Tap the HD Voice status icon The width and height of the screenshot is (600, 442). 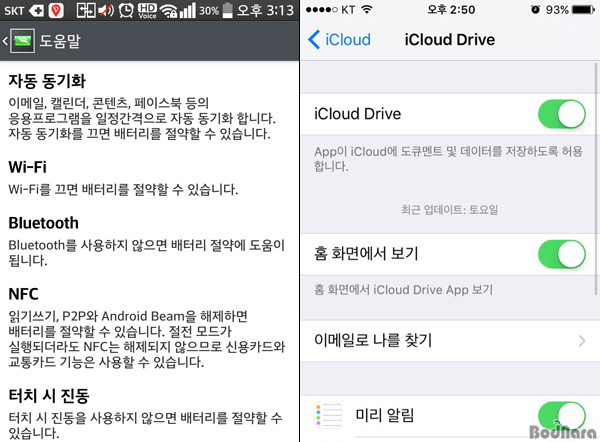(x=147, y=10)
